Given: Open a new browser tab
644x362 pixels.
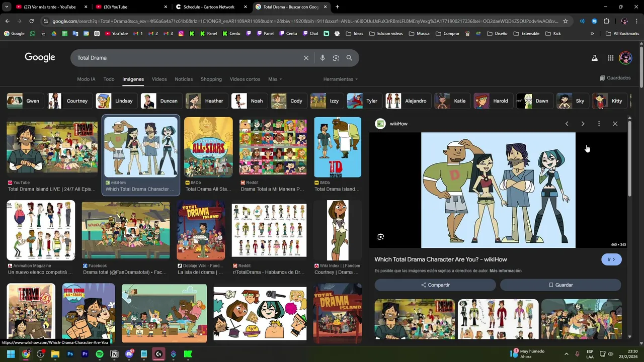Looking at the screenshot, I should pos(337,7).
